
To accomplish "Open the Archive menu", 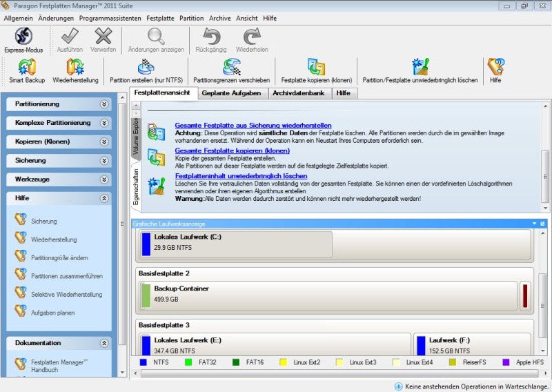I will click(219, 19).
